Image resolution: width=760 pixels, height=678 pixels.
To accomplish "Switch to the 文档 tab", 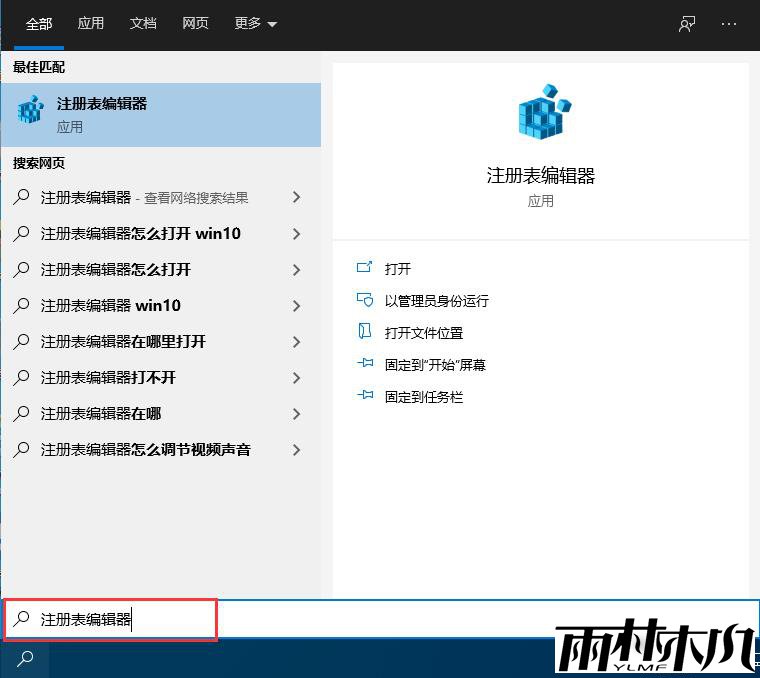I will click(143, 23).
